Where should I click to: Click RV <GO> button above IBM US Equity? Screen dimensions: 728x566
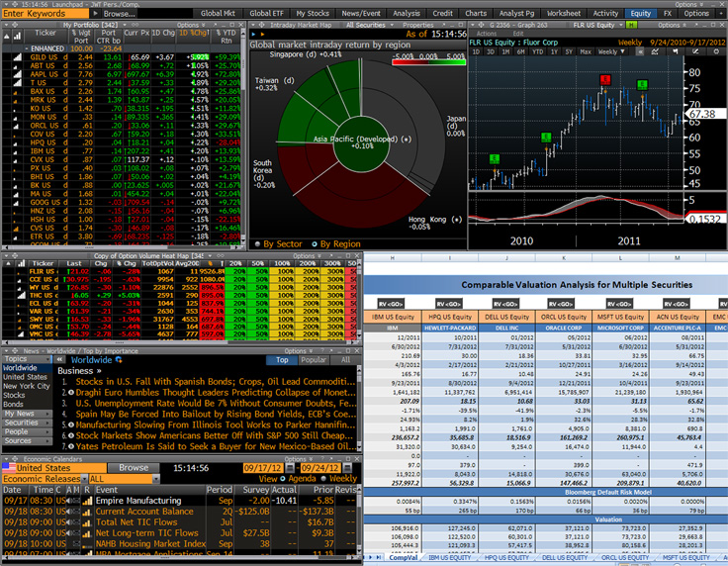390,304
